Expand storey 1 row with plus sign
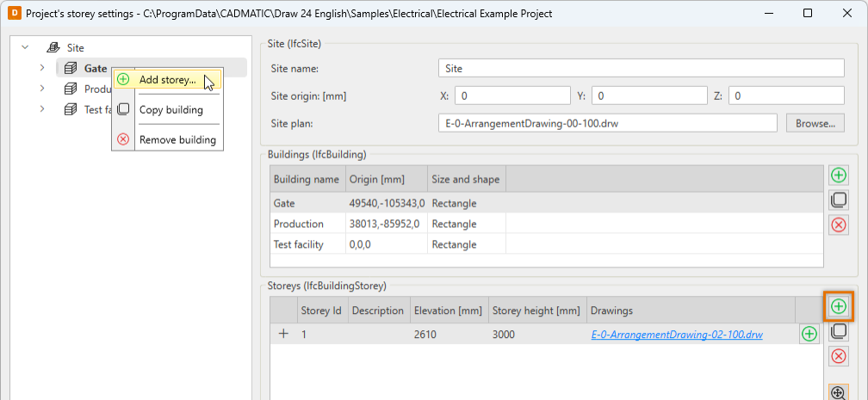868x400 pixels. coord(283,334)
